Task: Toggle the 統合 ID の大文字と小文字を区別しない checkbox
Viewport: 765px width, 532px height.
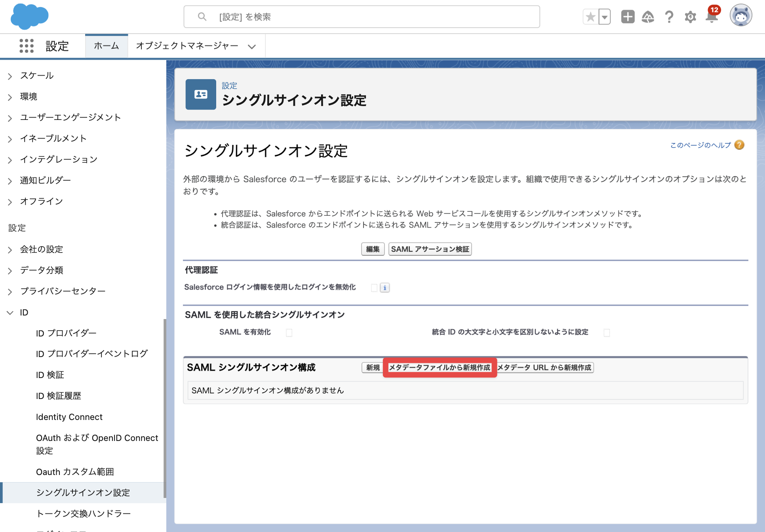Action: click(607, 333)
